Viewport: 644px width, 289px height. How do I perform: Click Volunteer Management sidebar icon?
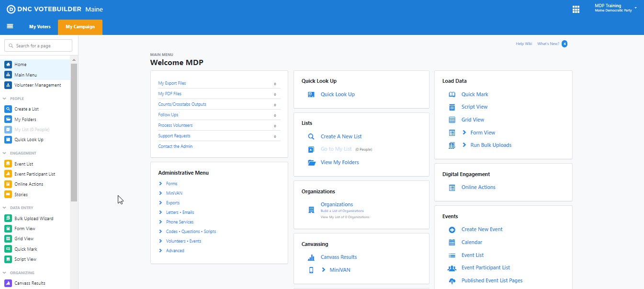pos(8,85)
